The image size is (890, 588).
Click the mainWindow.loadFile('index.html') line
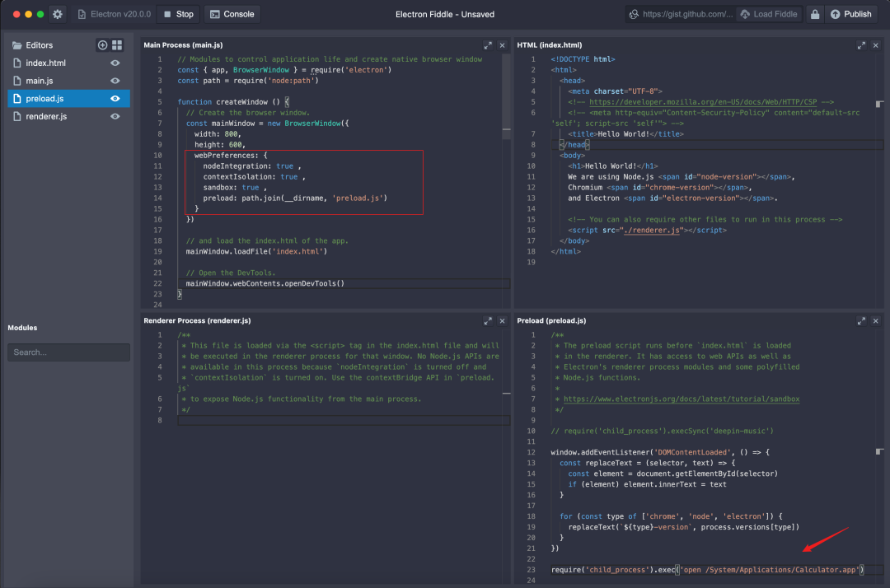pos(256,252)
